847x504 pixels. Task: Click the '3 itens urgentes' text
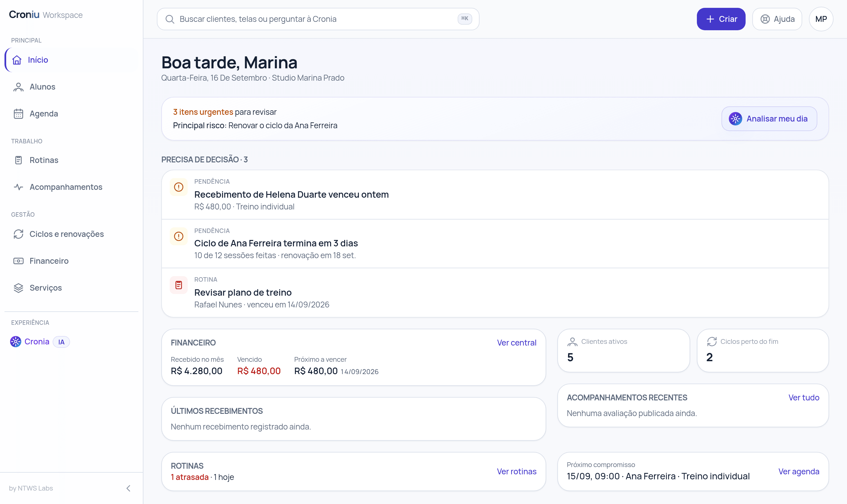[203, 112]
